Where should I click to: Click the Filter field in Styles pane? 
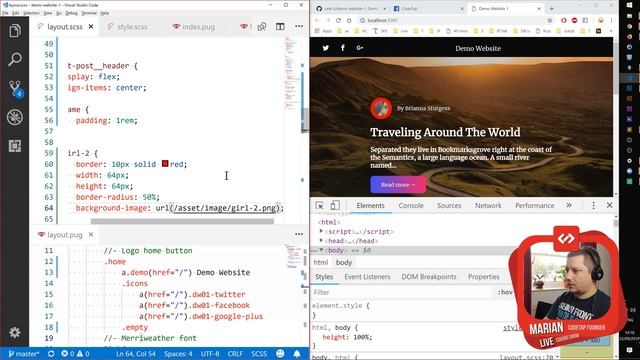(x=402, y=292)
